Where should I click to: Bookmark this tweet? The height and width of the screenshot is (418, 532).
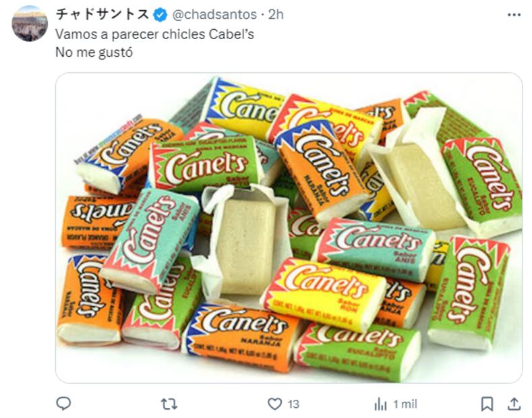[487, 404]
